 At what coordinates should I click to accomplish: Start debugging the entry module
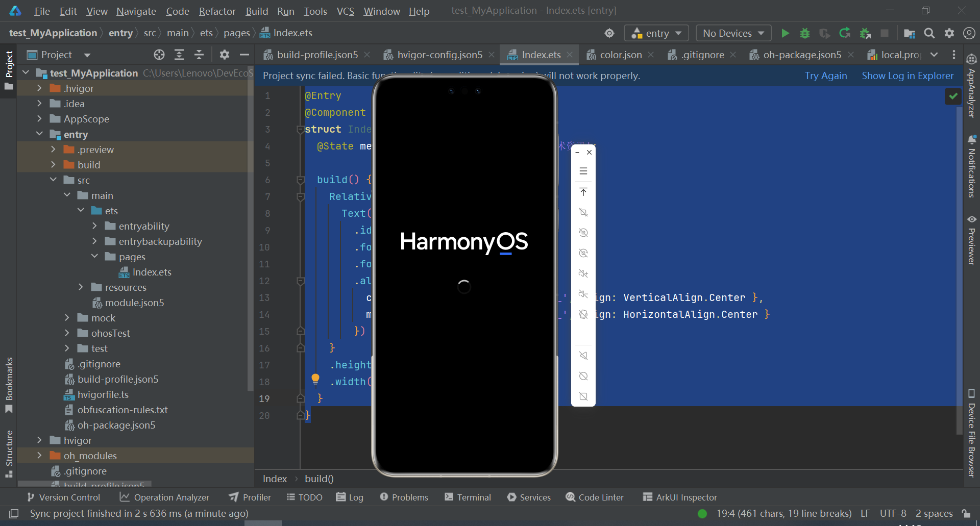[805, 33]
